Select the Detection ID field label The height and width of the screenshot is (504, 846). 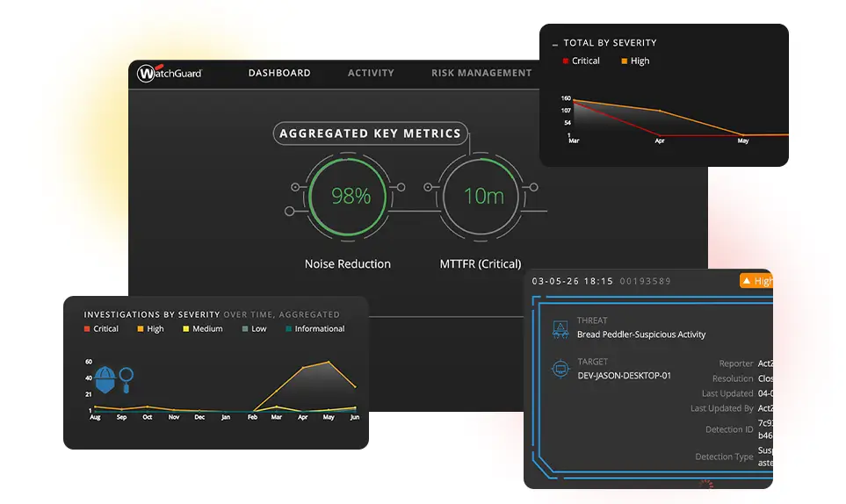[729, 429]
